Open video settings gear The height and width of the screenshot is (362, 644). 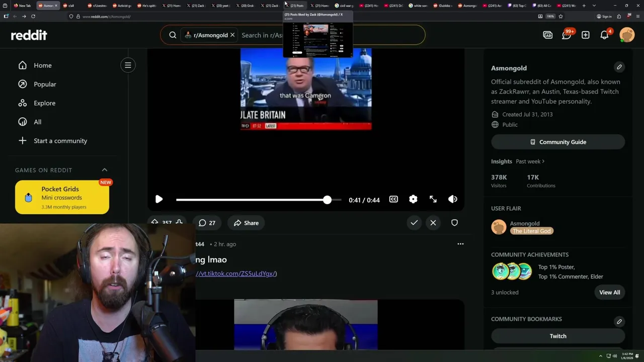tap(413, 200)
